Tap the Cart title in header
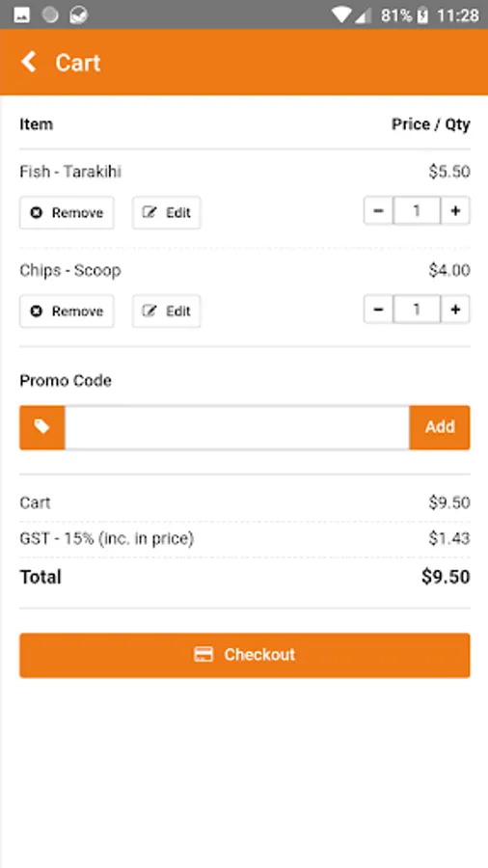 click(78, 63)
